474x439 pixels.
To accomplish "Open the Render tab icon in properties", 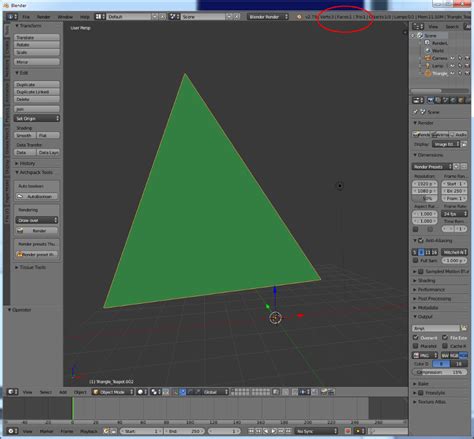I will coord(431,100).
